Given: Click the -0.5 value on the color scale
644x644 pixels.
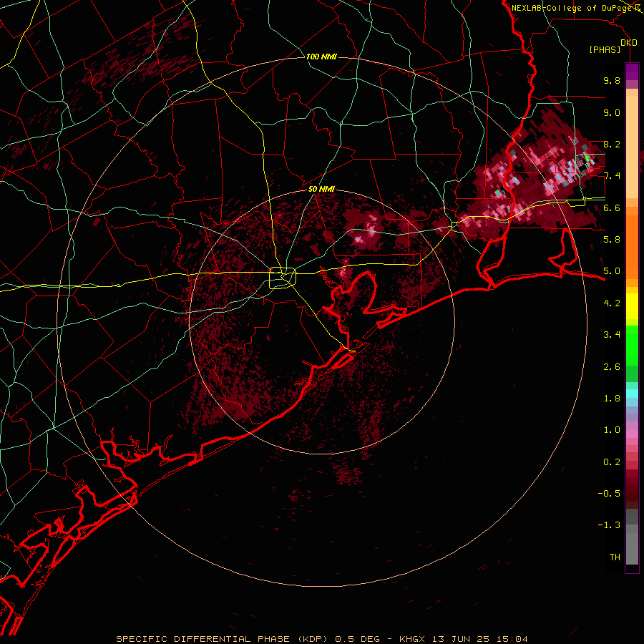Looking at the screenshot, I should (x=609, y=494).
